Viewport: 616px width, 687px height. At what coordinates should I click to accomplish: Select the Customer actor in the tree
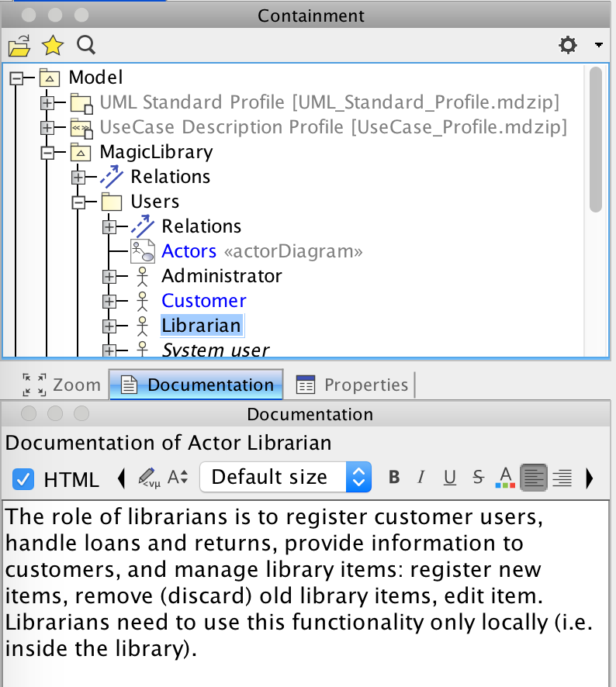point(203,301)
